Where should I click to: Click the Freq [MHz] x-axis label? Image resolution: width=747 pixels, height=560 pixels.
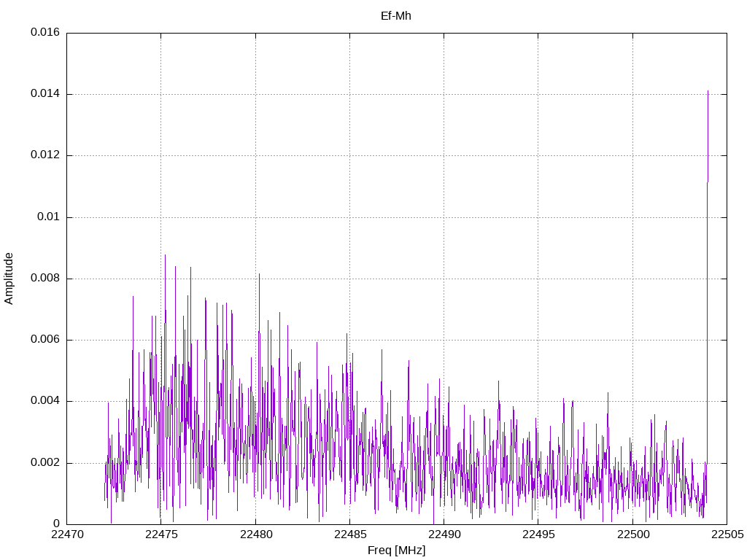coord(396,550)
